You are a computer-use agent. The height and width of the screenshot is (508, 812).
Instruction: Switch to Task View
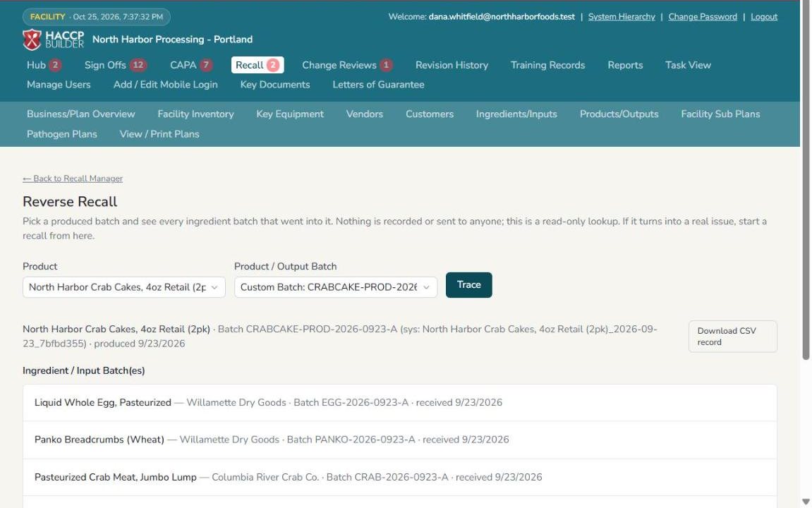pos(688,65)
